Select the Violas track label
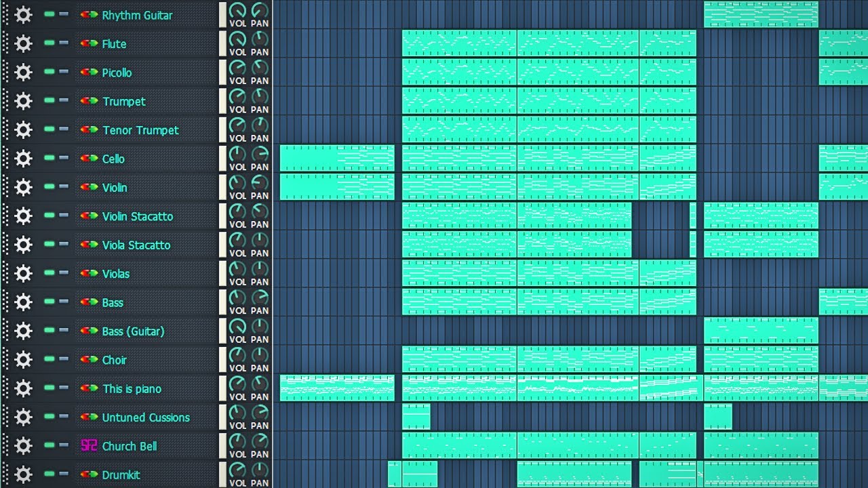 tap(116, 274)
